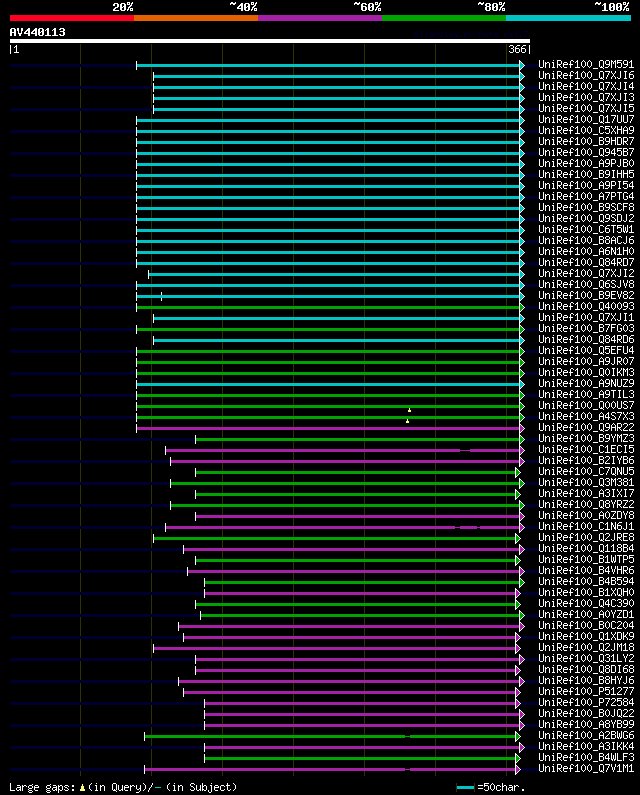
Task: Click the arrowhead ending UniRef100_Q40093 alignment
Action: click(x=522, y=307)
